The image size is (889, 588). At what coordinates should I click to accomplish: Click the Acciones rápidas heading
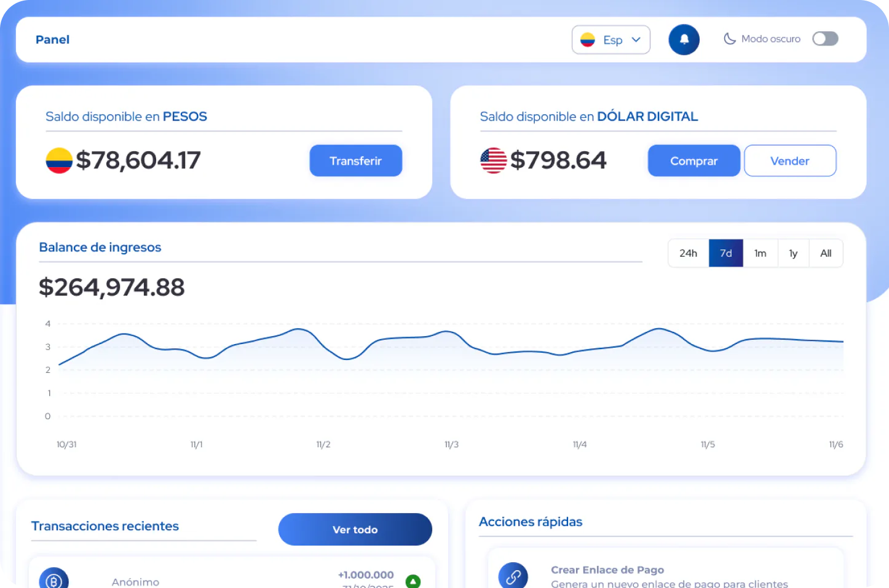pyautogui.click(x=531, y=522)
